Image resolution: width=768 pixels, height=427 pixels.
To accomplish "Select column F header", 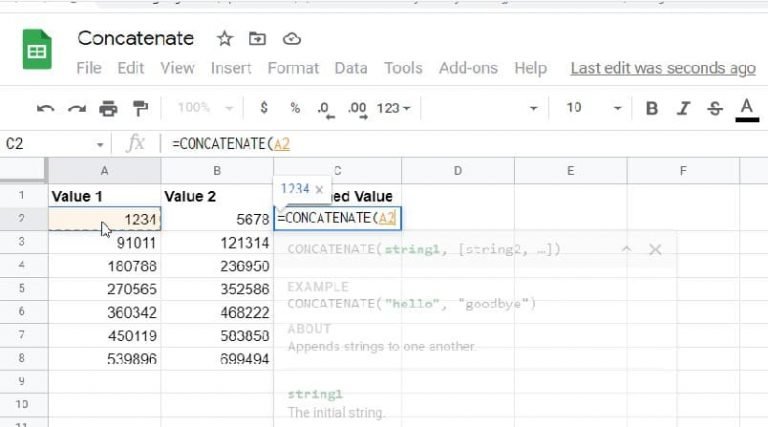I will click(x=683, y=171).
